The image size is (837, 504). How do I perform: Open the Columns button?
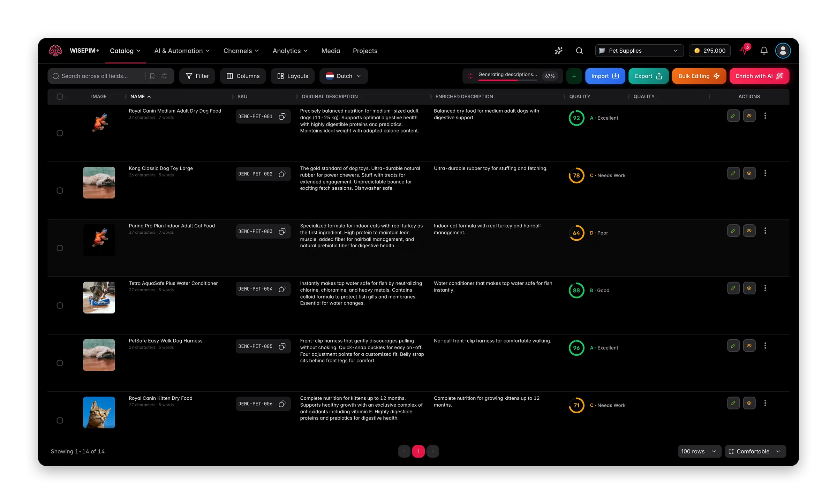tap(243, 76)
